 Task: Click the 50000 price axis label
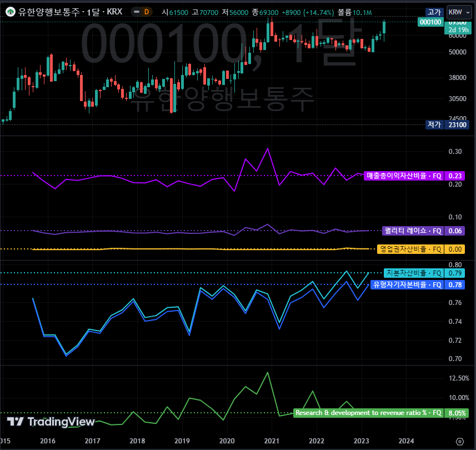point(457,52)
